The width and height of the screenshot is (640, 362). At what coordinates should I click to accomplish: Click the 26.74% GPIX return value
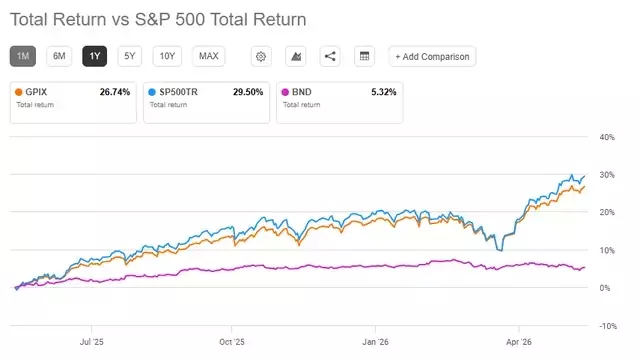pyautogui.click(x=115, y=92)
